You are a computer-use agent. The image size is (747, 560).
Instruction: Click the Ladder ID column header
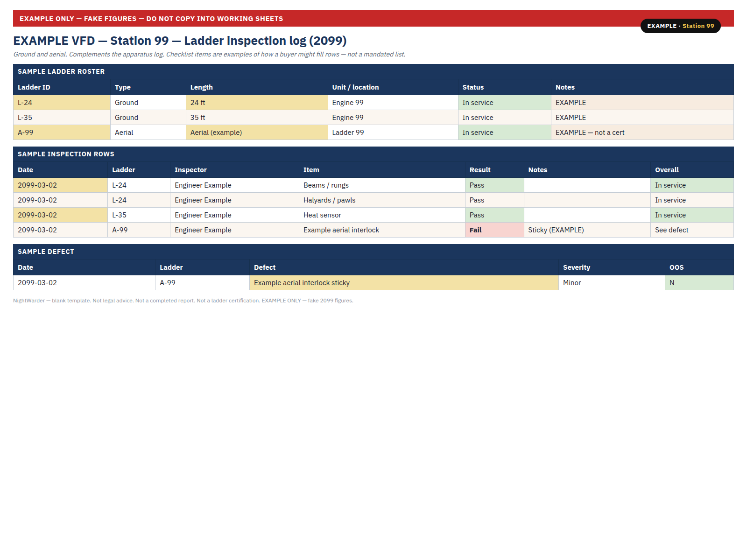[62, 87]
